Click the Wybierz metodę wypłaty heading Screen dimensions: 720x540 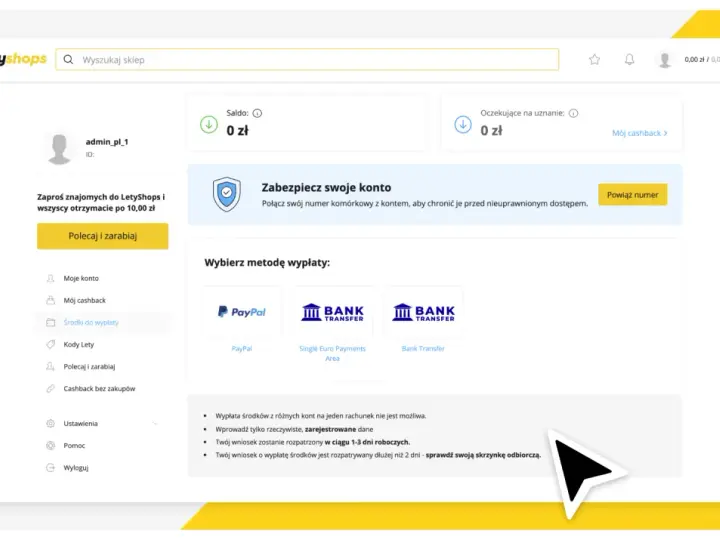[267, 263]
